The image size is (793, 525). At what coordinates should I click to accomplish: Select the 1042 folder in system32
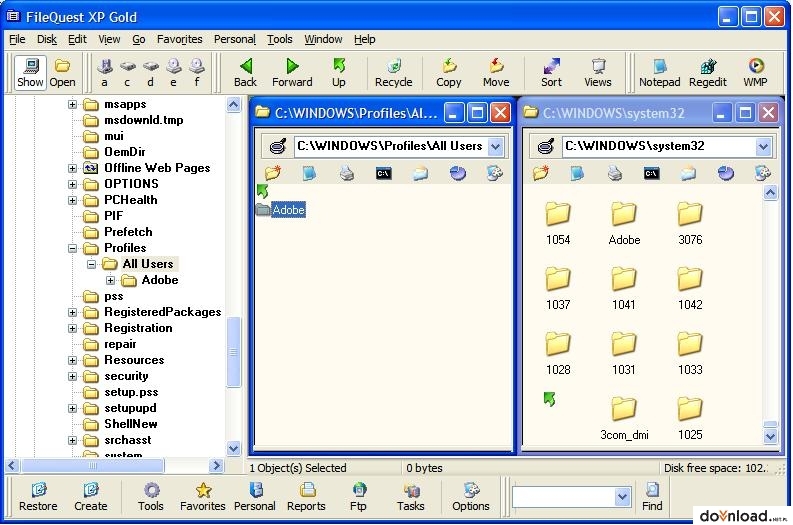pos(690,288)
